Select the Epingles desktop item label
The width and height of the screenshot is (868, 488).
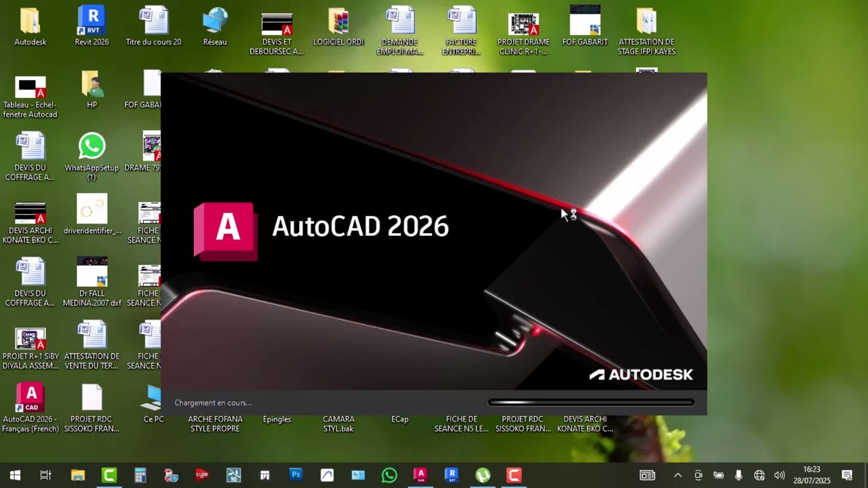point(277,420)
